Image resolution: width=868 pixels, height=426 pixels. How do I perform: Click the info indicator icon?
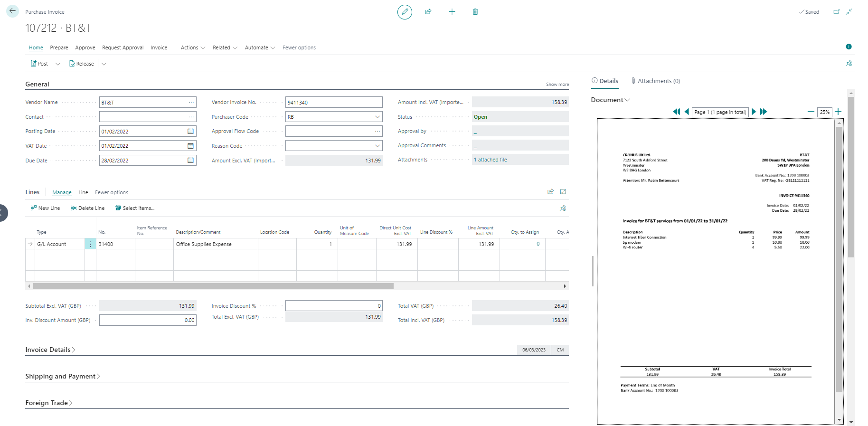coord(849,47)
